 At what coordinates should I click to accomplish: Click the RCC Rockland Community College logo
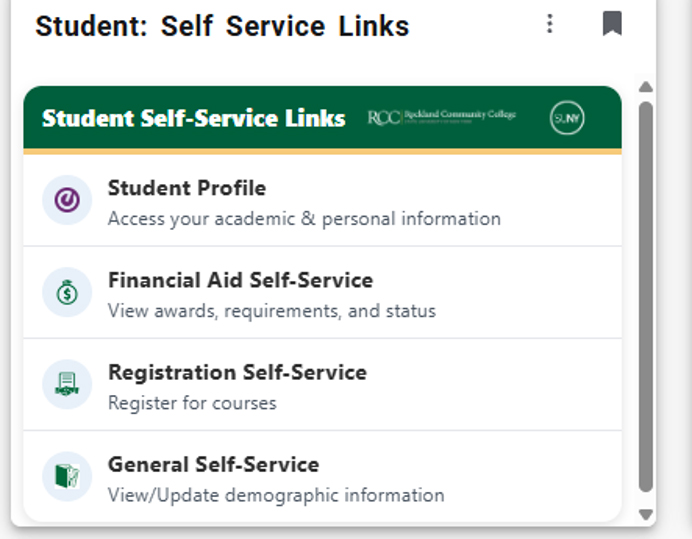442,117
